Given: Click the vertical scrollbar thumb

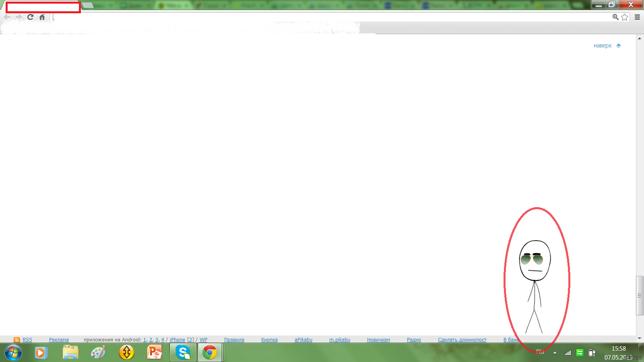Looking at the screenshot, I should [640, 296].
